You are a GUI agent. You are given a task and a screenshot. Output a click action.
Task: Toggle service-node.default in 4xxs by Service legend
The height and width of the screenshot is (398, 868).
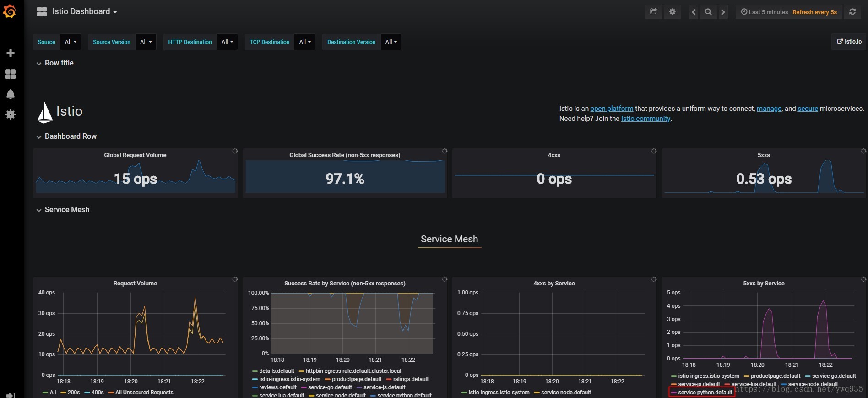pos(566,393)
